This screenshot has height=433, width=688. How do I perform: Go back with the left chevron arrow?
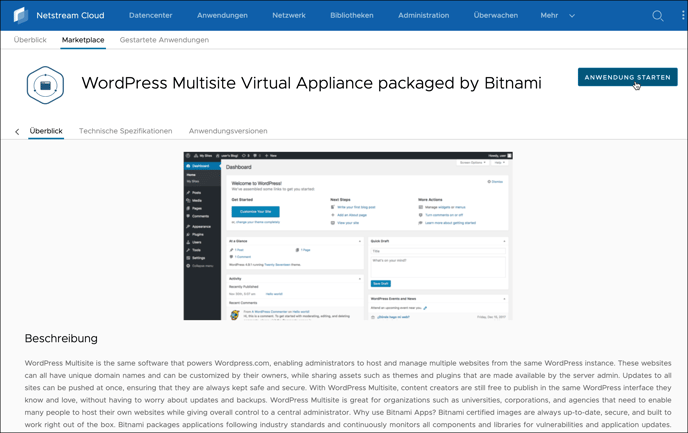point(17,132)
